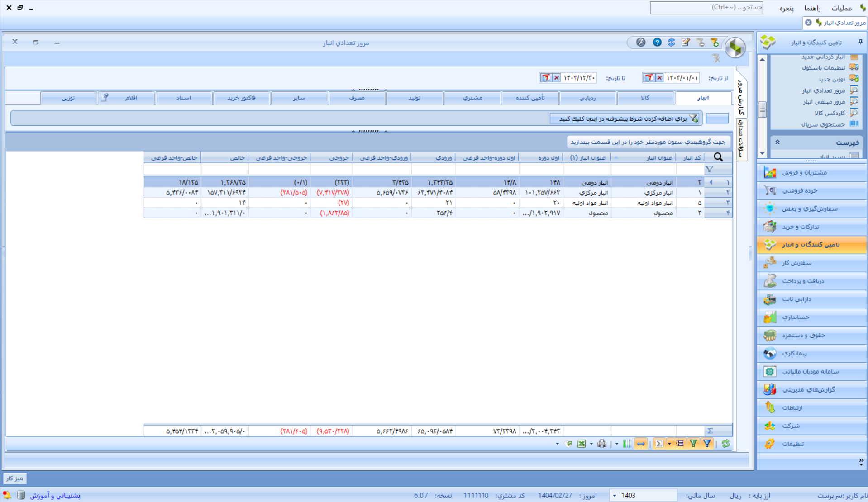Screen dimensions: 868x502
Task: Click the database icon in the status bar
Action: point(20,495)
